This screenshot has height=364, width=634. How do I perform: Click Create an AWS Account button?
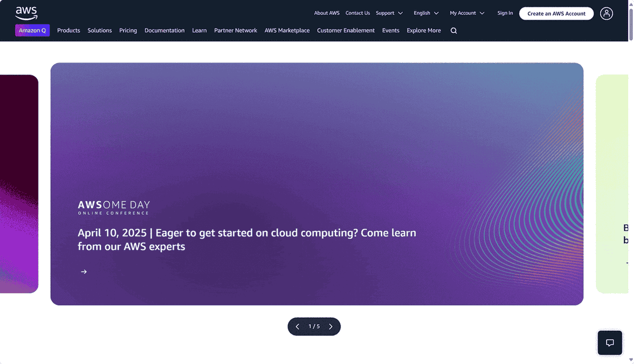(x=556, y=13)
